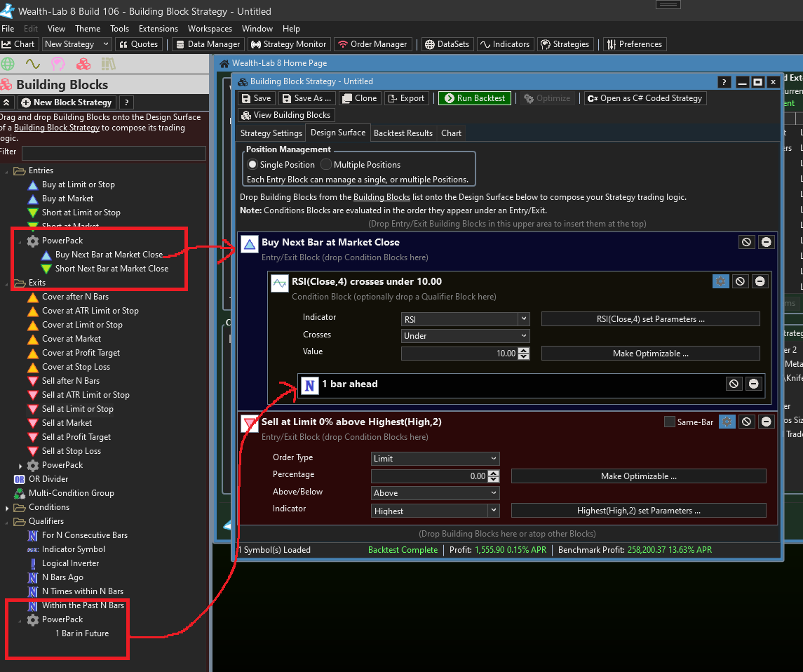The width and height of the screenshot is (803, 672).
Task: Open settings of RSI condition block
Action: pyautogui.click(x=720, y=281)
